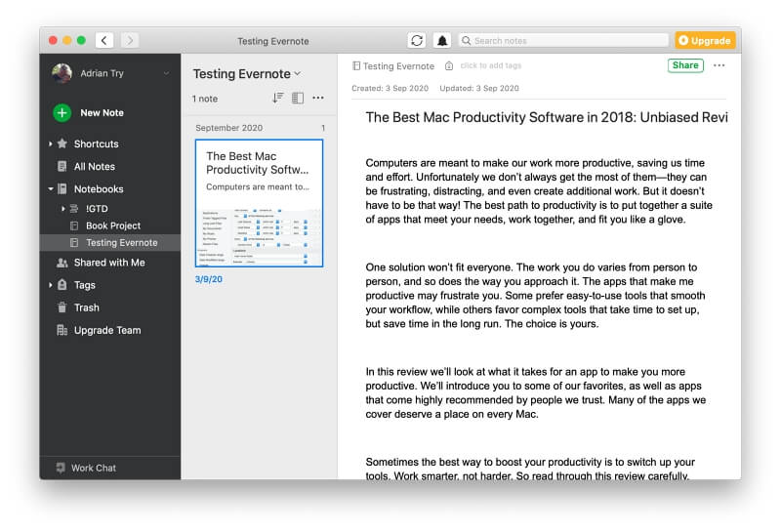Click the magnifier icon in search bar
Viewport: 781px width, 532px height.
coord(467,40)
